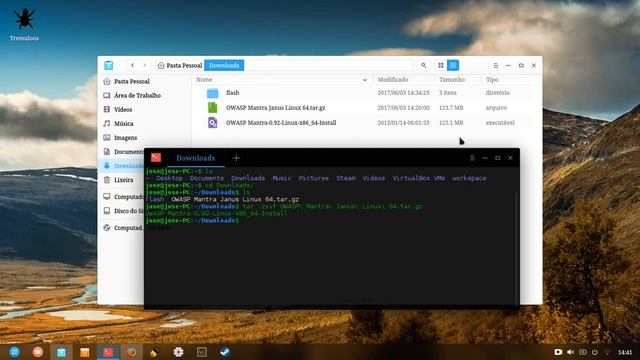Select the flash folder icon
The image size is (640, 360).
(213, 93)
